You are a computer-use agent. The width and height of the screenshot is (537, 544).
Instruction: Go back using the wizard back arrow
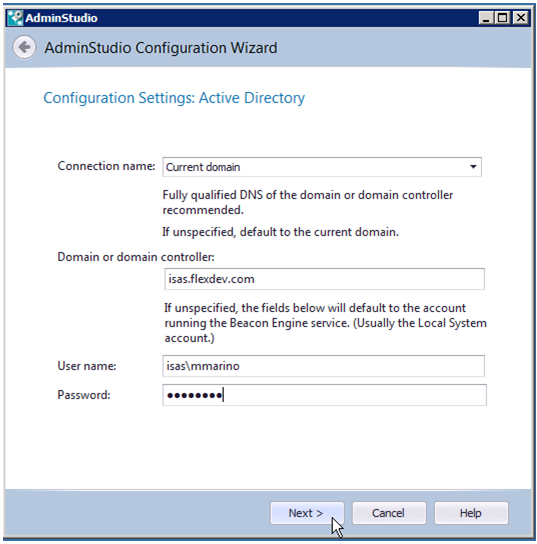(x=24, y=47)
